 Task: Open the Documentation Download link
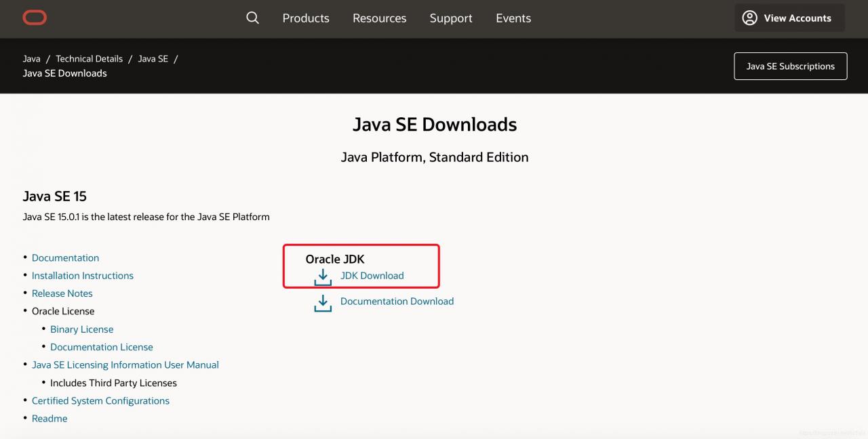pos(397,301)
